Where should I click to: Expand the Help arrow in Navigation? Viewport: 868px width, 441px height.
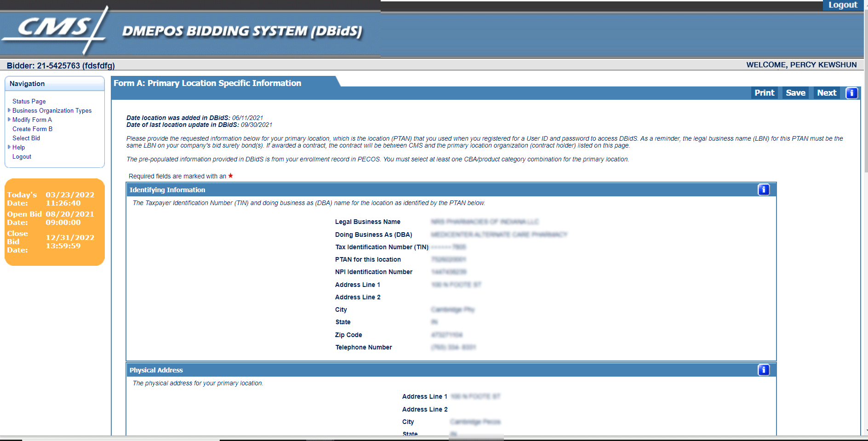pyautogui.click(x=9, y=147)
